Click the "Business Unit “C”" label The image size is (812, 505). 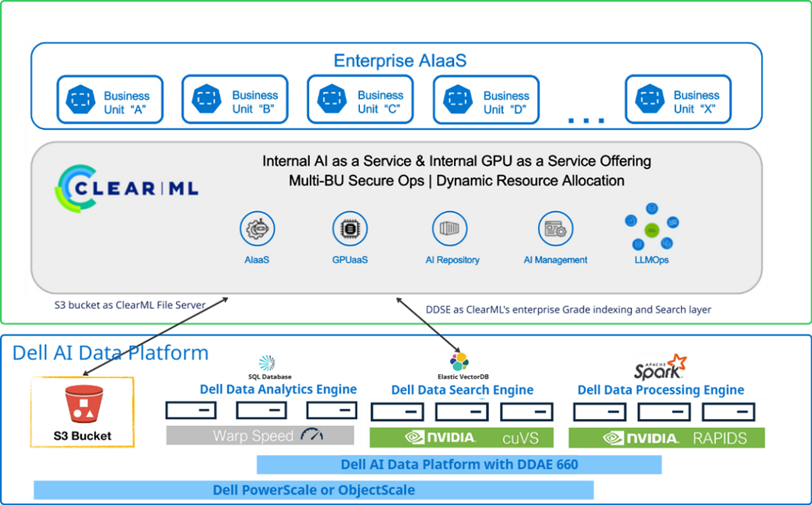380,102
